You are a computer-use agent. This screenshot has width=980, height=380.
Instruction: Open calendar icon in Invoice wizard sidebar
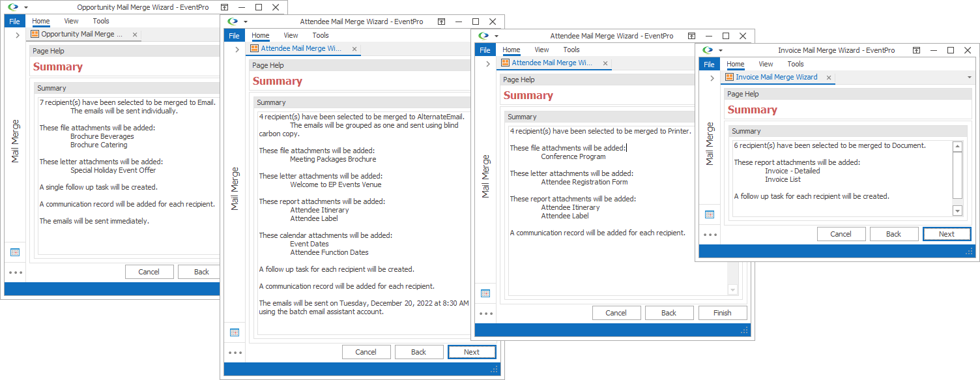click(x=710, y=214)
